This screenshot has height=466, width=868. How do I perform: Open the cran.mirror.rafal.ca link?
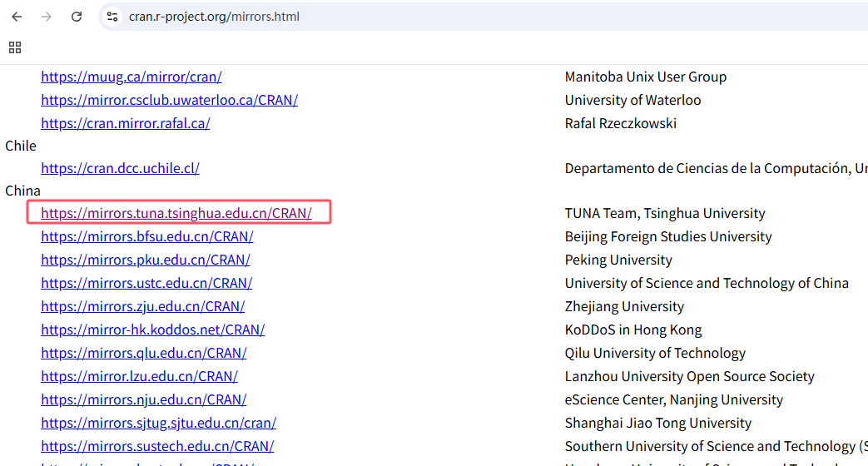[x=126, y=123]
